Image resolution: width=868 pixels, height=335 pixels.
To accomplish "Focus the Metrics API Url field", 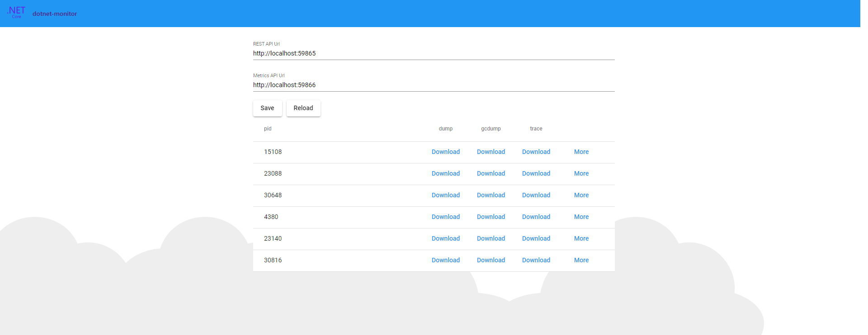I will pyautogui.click(x=434, y=85).
